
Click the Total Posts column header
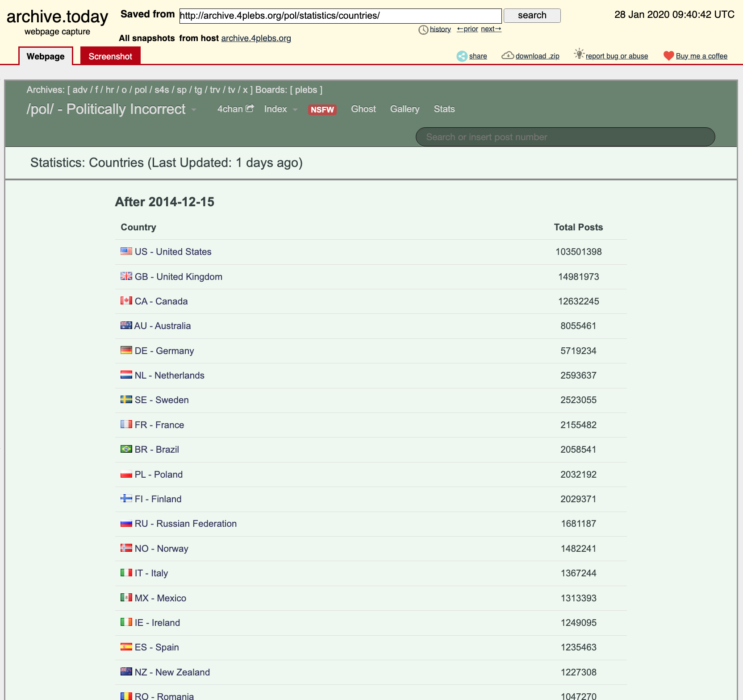(578, 227)
